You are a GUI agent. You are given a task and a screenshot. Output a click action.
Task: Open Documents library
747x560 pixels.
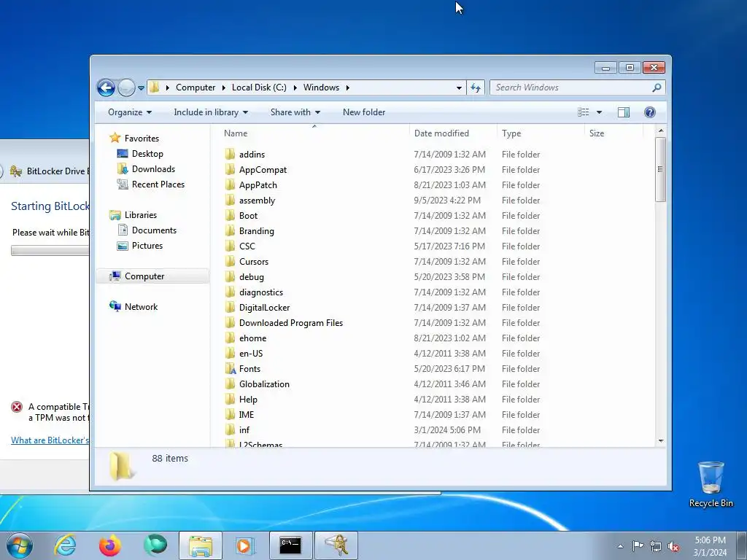click(154, 230)
